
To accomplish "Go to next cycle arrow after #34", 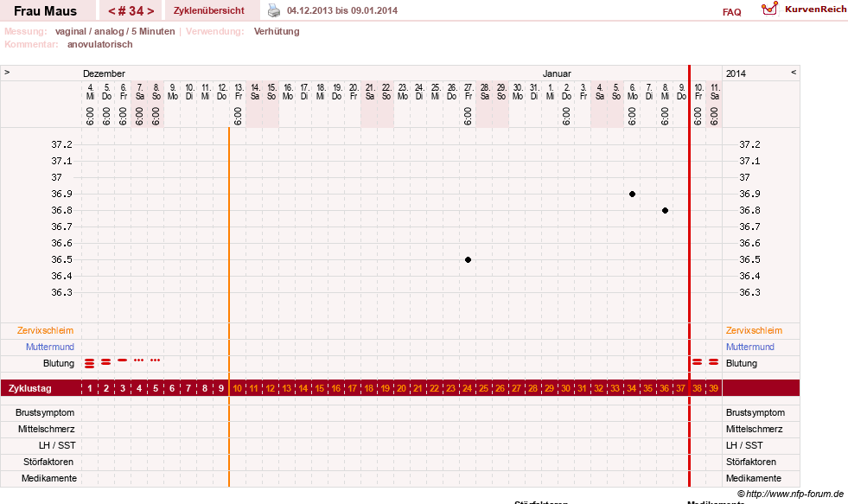I will coord(150,11).
